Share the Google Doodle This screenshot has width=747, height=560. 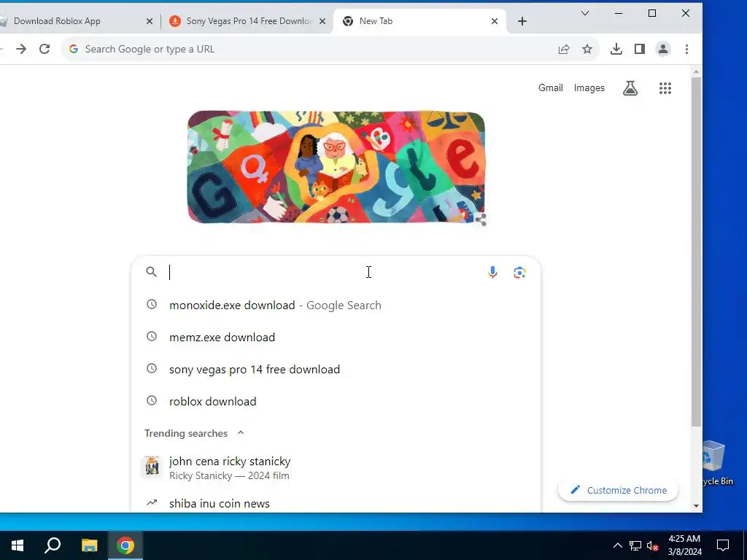(481, 219)
